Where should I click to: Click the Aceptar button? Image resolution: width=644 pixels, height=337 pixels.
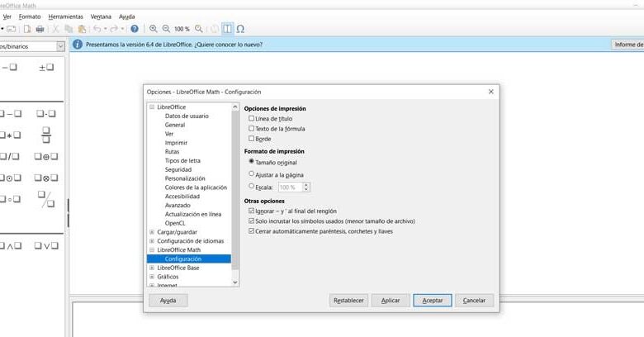[x=433, y=301]
